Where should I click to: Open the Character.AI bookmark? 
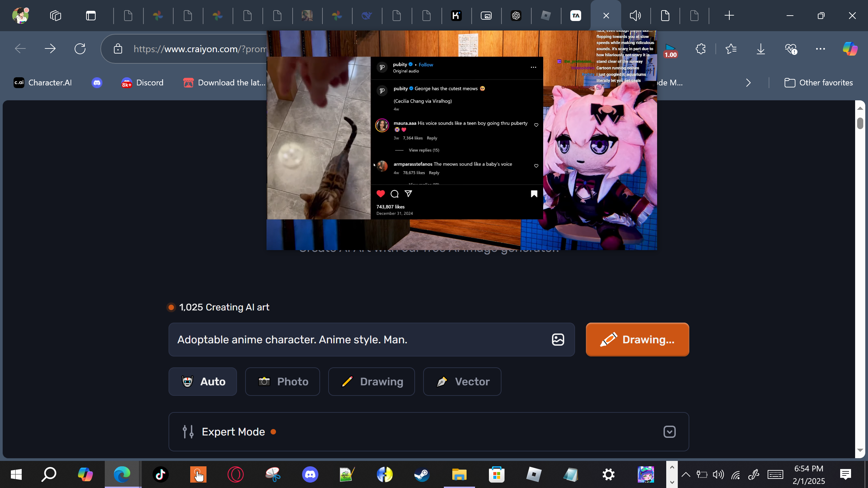(x=43, y=83)
